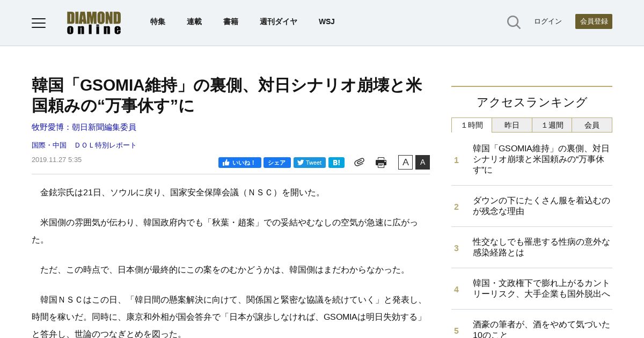Share article via Facebook シェア button
The width and height of the screenshot is (644, 338).
click(277, 163)
